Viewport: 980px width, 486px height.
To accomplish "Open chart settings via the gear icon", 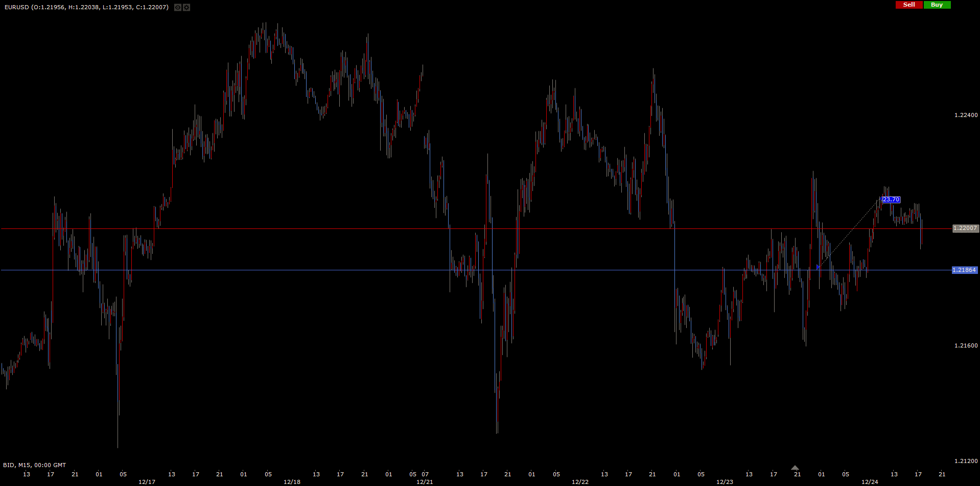I will [x=186, y=7].
